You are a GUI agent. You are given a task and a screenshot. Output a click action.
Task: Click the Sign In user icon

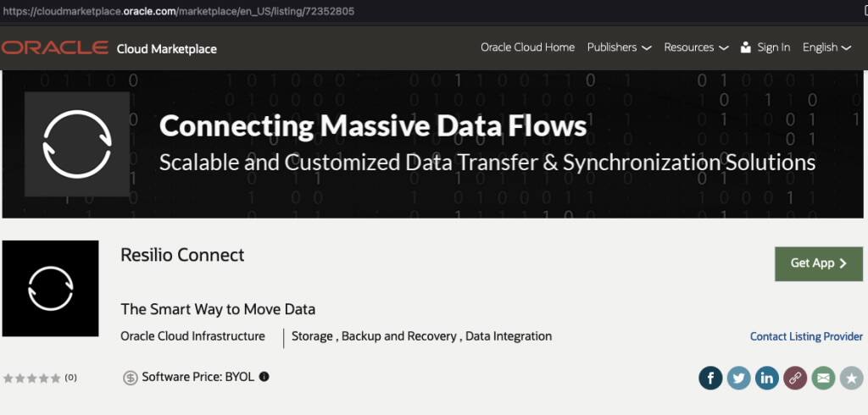tap(746, 47)
